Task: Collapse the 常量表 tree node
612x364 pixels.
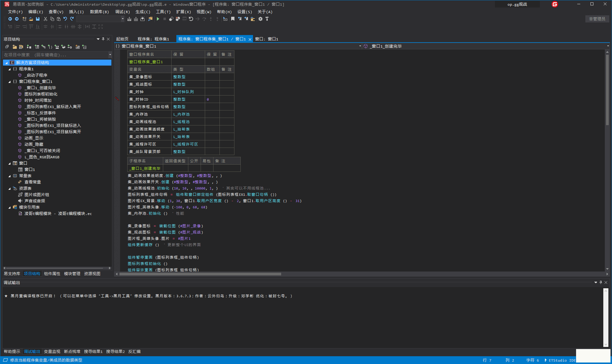Action: pos(10,176)
